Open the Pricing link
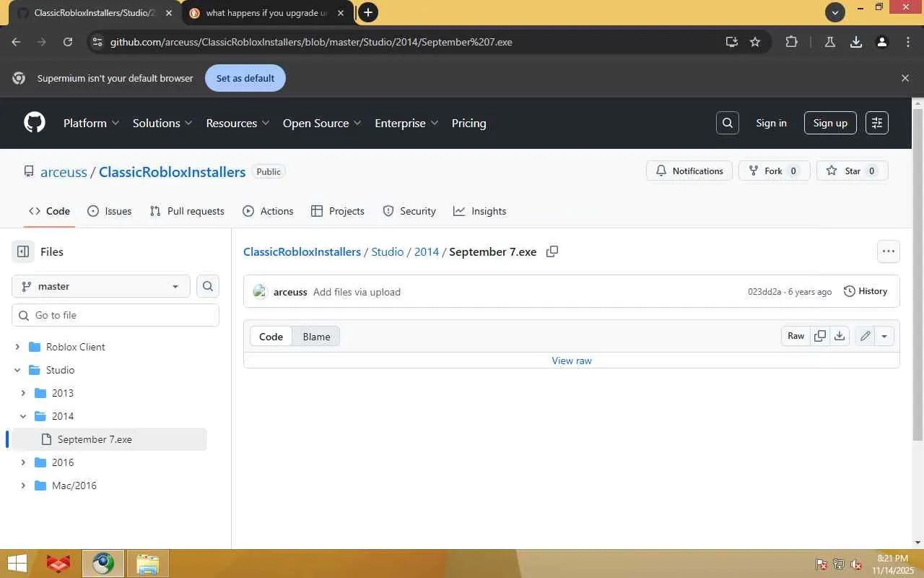The height and width of the screenshot is (578, 924). pyautogui.click(x=468, y=123)
